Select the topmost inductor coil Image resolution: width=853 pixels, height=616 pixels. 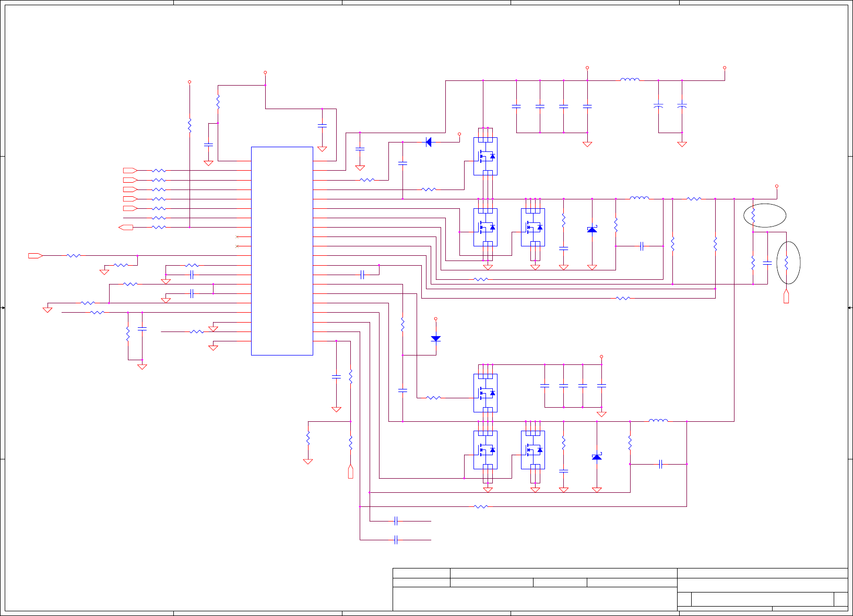(x=630, y=80)
